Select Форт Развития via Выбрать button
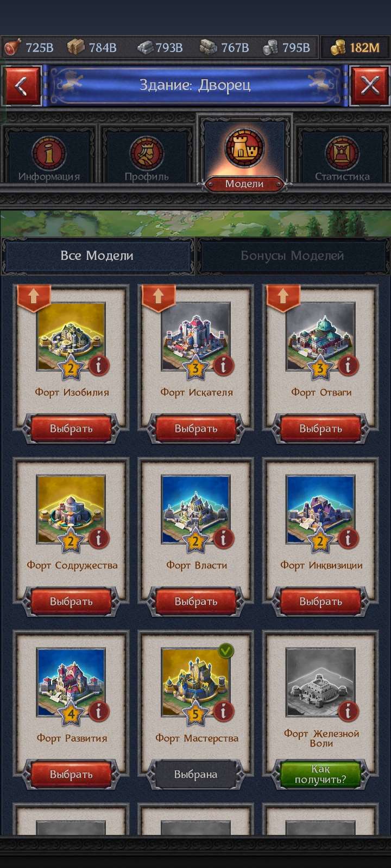The height and width of the screenshot is (868, 391). [71, 774]
